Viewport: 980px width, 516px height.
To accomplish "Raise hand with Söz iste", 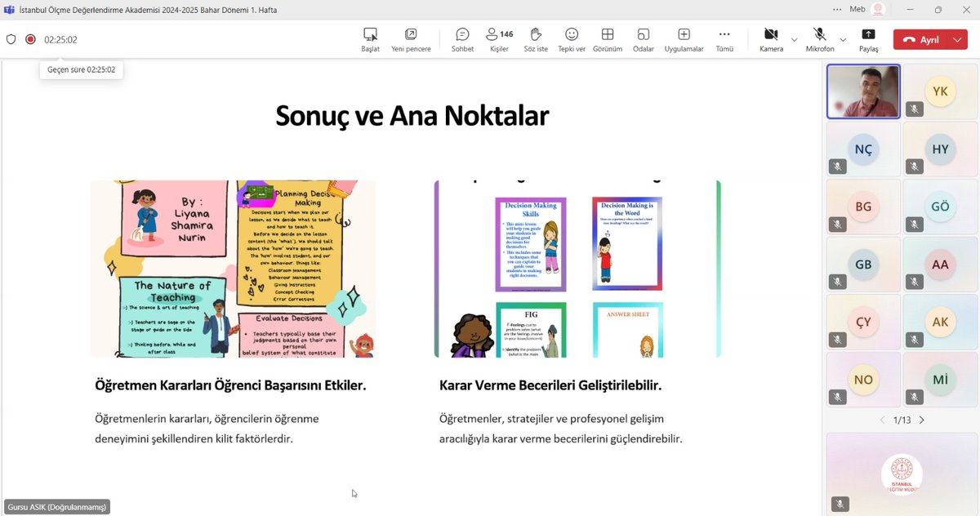I will pyautogui.click(x=536, y=39).
